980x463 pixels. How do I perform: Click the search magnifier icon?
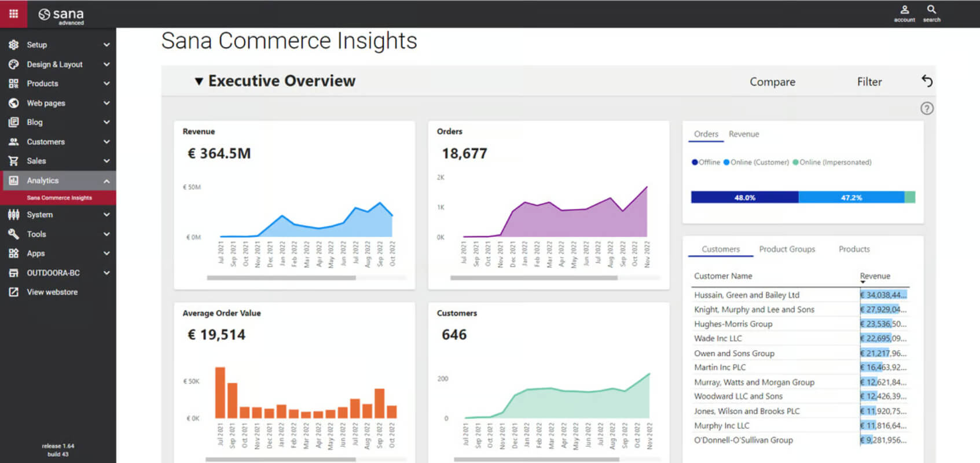[931, 10]
